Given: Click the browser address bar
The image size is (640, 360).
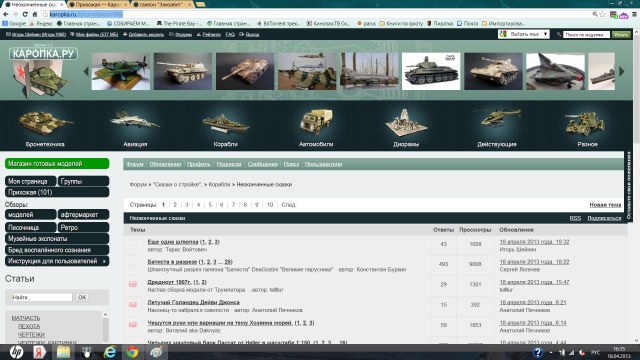Looking at the screenshot, I should coord(318,14).
